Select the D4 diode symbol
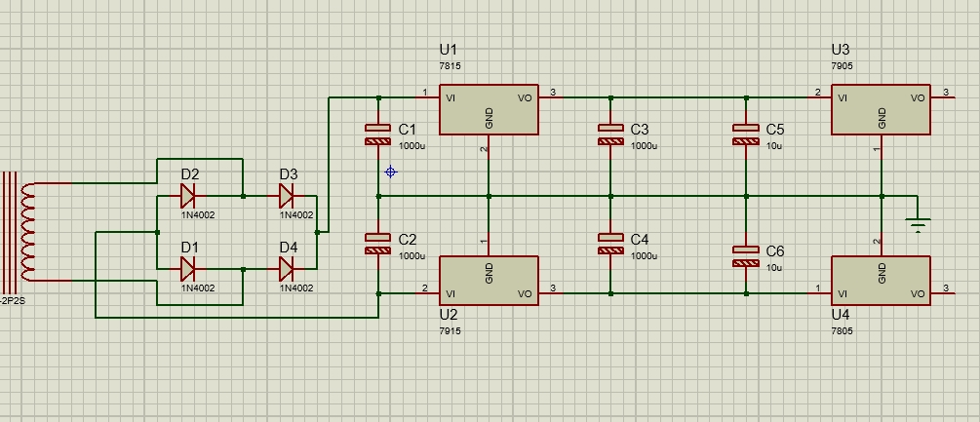980x422 pixels. (x=286, y=270)
